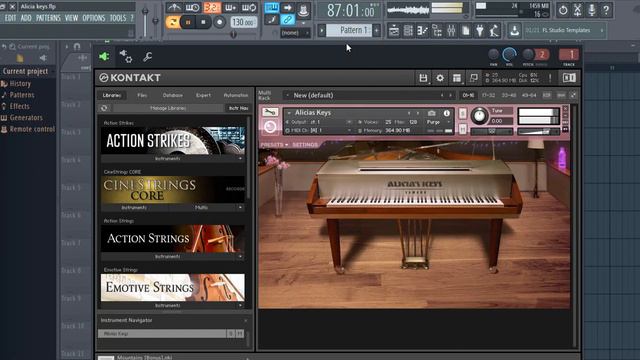The image size is (640, 360).
Task: Click Kontakt minimize view icon
Action: (x=473, y=78)
